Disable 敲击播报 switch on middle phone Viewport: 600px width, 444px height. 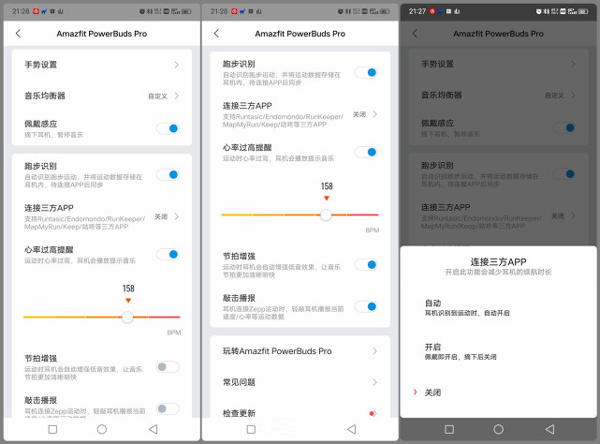pos(366,306)
